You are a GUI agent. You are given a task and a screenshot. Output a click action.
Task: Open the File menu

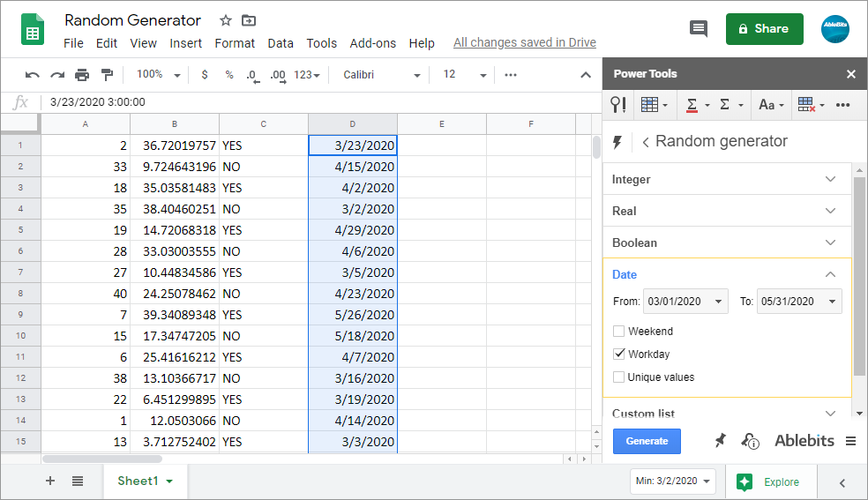73,43
